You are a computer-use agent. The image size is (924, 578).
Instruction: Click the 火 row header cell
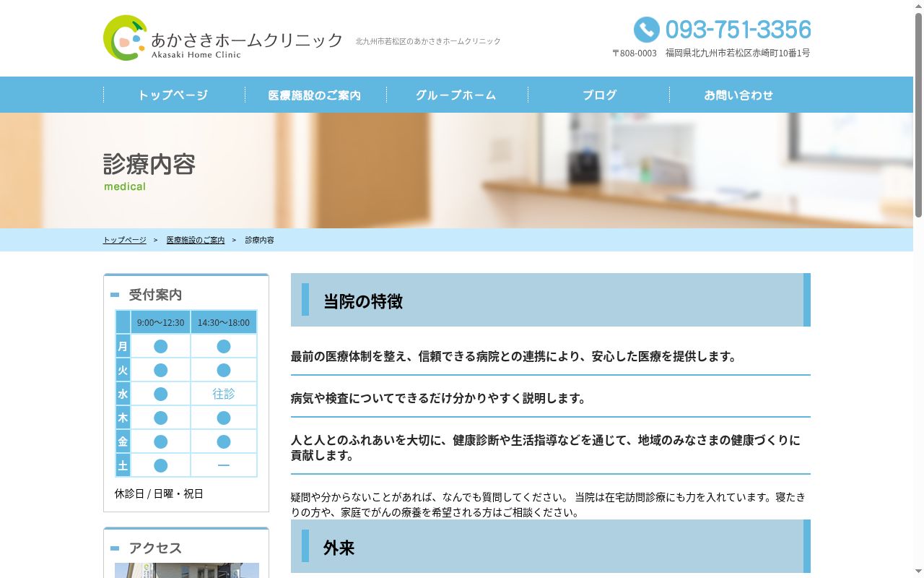click(x=123, y=370)
